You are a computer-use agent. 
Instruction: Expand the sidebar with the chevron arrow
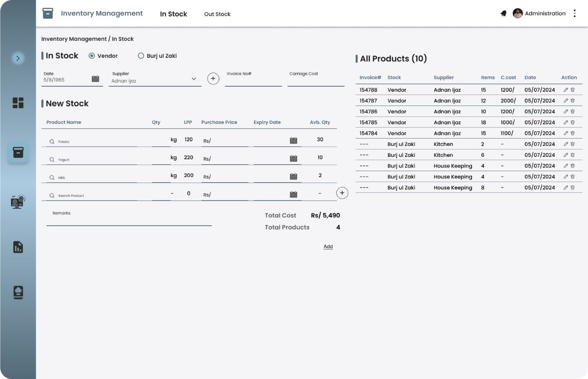[x=18, y=58]
